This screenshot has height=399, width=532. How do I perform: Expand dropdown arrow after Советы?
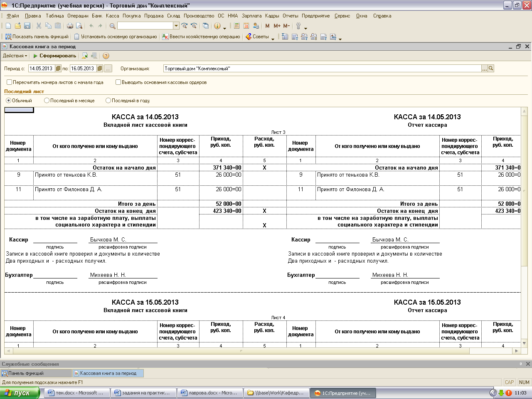tap(273, 38)
